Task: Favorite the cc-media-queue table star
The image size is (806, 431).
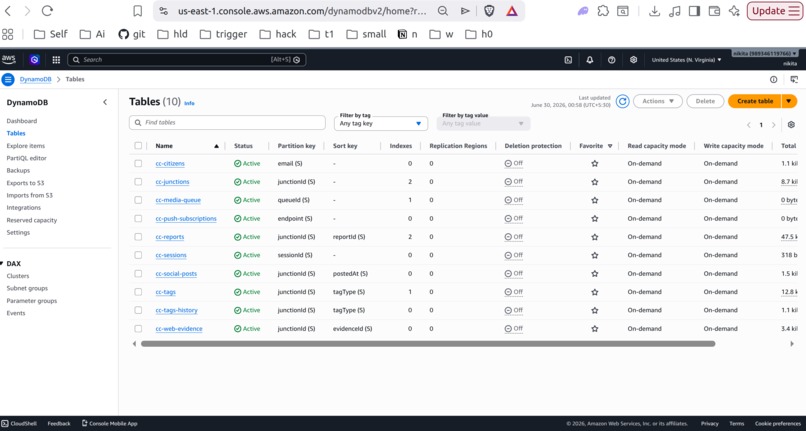Action: click(x=595, y=200)
